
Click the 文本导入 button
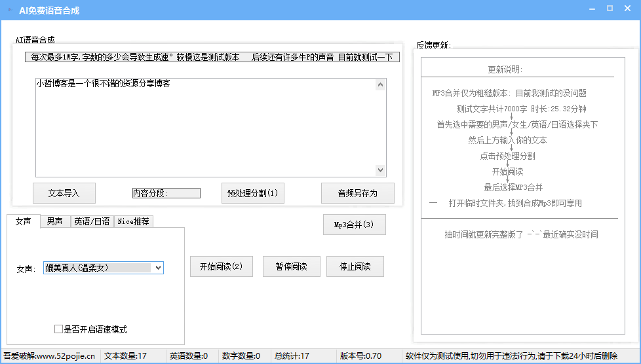pos(64,193)
